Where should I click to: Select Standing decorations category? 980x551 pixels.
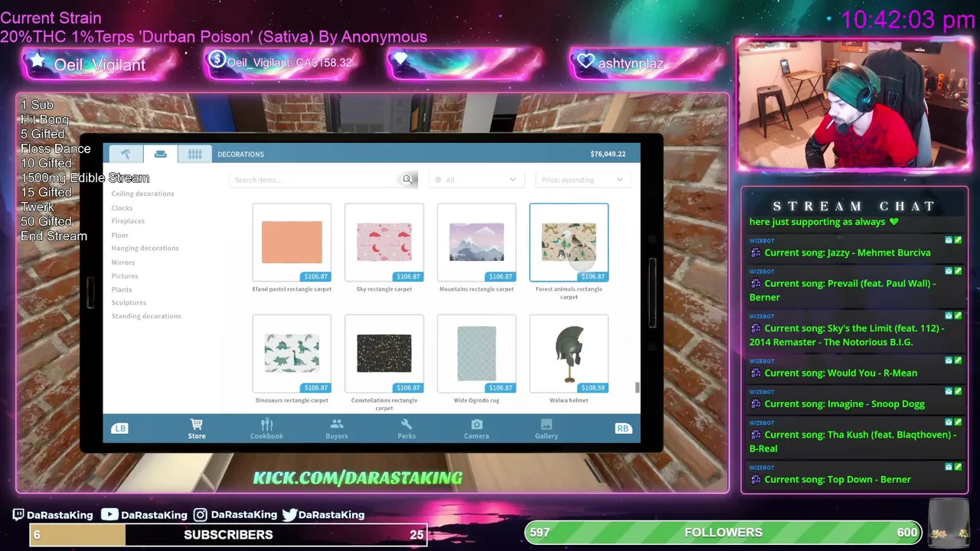[146, 316]
